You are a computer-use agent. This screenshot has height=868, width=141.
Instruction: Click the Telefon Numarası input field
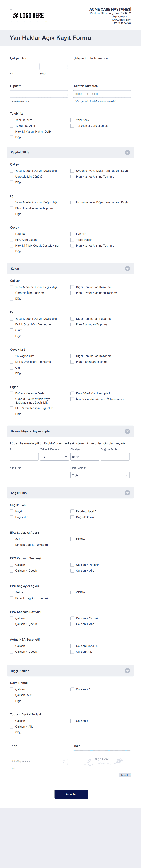tap(102, 94)
